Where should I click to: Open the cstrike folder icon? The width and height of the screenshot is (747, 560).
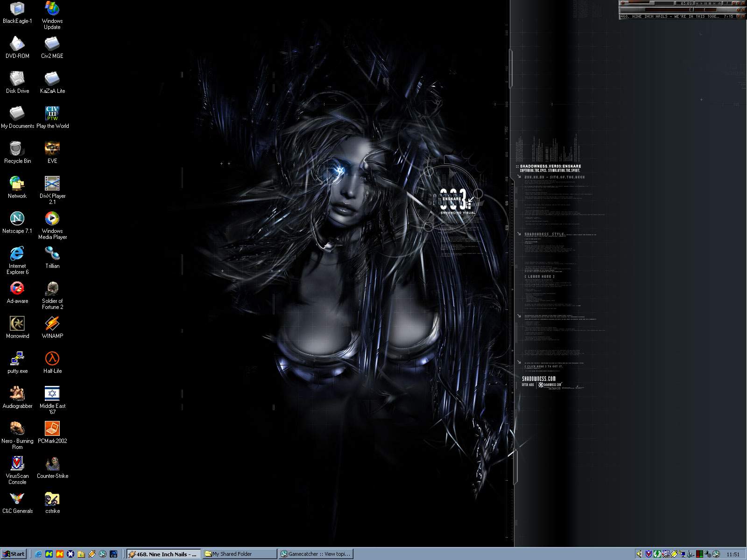pyautogui.click(x=52, y=503)
